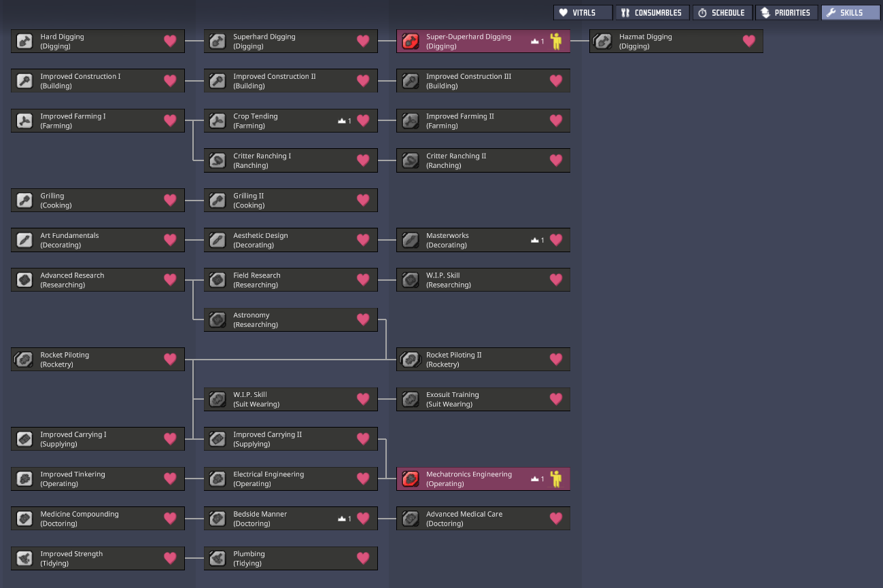
Task: Switch to the Vitals tab
Action: tap(583, 13)
